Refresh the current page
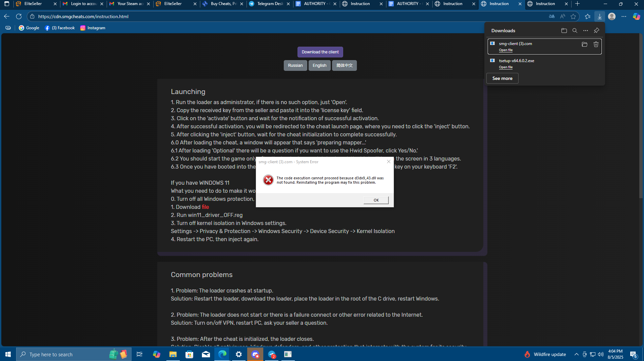Screen dimensions: 644x361 [x=19, y=16]
